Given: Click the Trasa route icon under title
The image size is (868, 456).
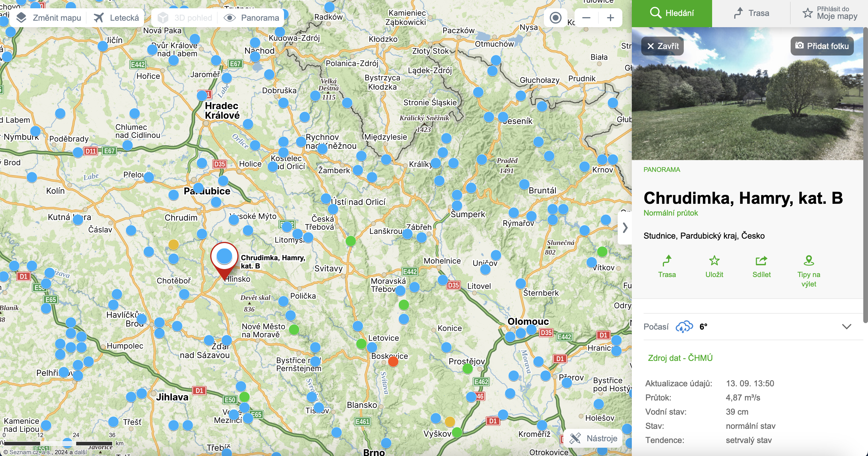Looking at the screenshot, I should (667, 260).
